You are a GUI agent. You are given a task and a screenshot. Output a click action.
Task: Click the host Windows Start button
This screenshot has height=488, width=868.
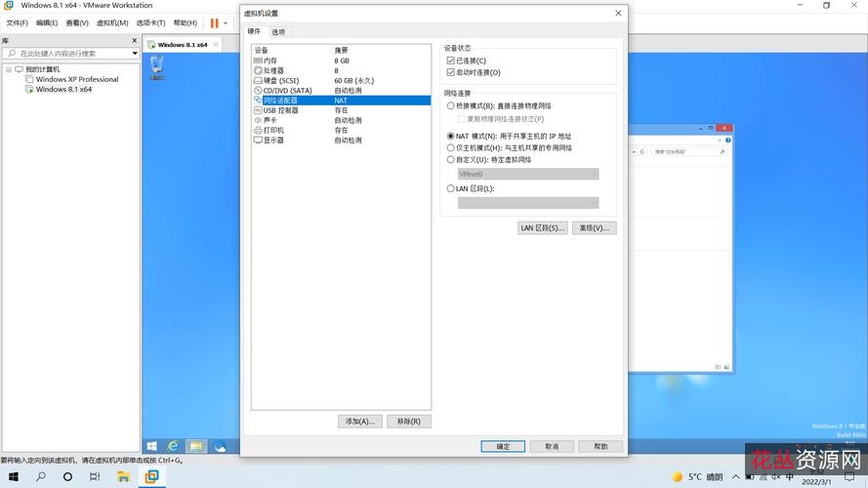point(14,476)
